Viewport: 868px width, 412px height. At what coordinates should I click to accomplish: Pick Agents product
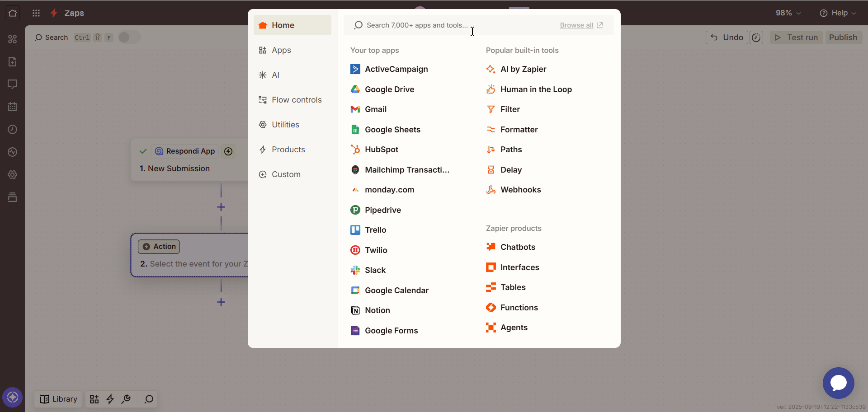coord(507,328)
